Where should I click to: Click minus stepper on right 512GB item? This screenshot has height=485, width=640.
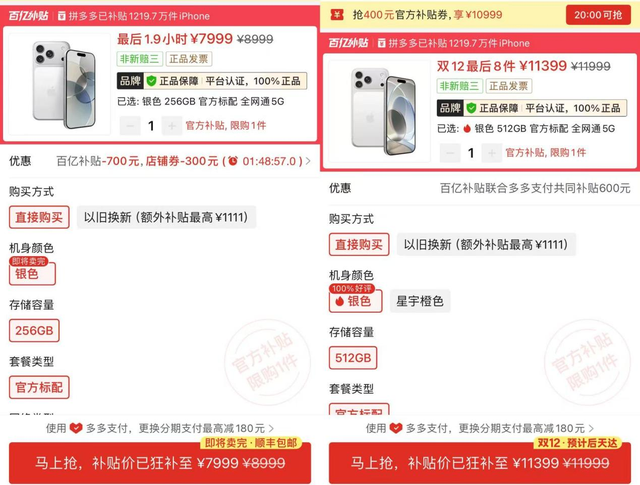(450, 153)
